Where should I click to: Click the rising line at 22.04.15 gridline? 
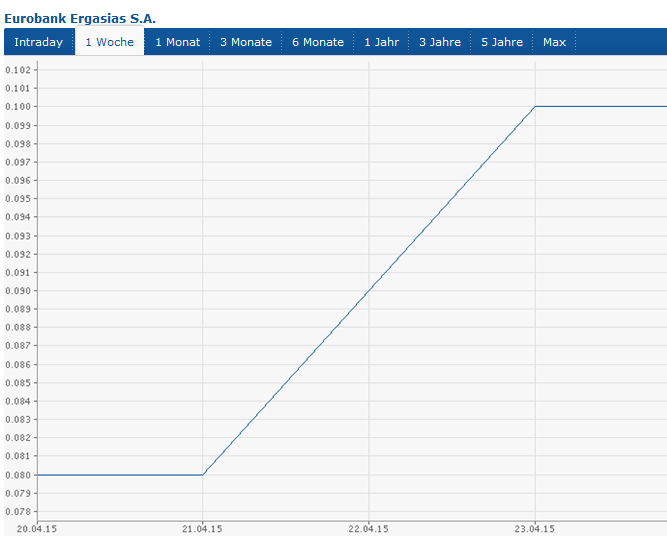369,291
